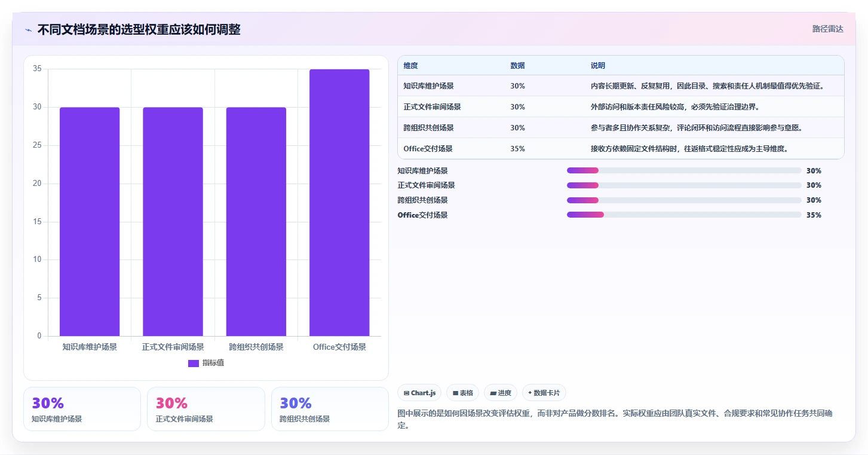The image size is (868, 455).
Task: Click the table 30% value in 跨组织共创场景 row
Action: [517, 128]
